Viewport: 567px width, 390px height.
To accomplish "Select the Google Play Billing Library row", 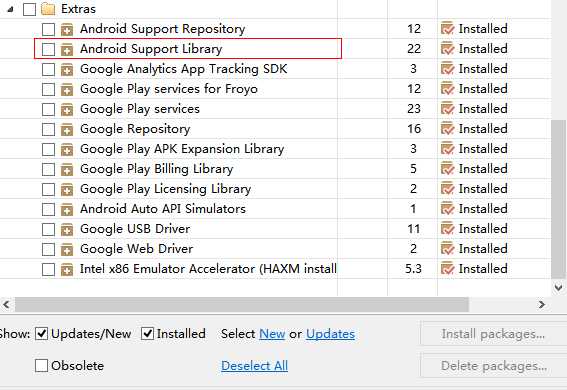I will pos(275,169).
